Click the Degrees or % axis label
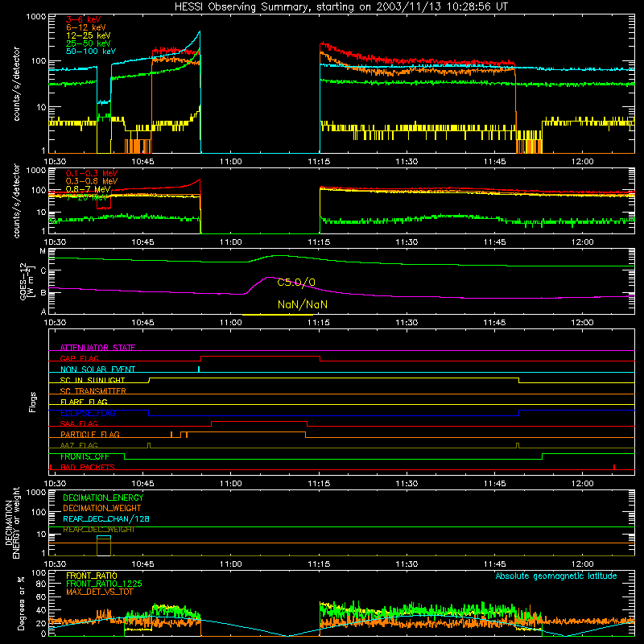This screenshot has height=644, width=644. coord(21,603)
